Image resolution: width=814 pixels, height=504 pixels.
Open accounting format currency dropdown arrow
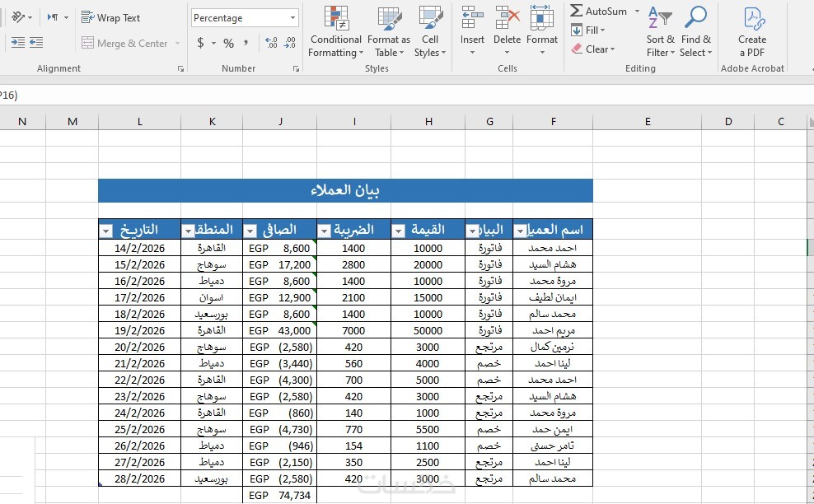[x=213, y=43]
